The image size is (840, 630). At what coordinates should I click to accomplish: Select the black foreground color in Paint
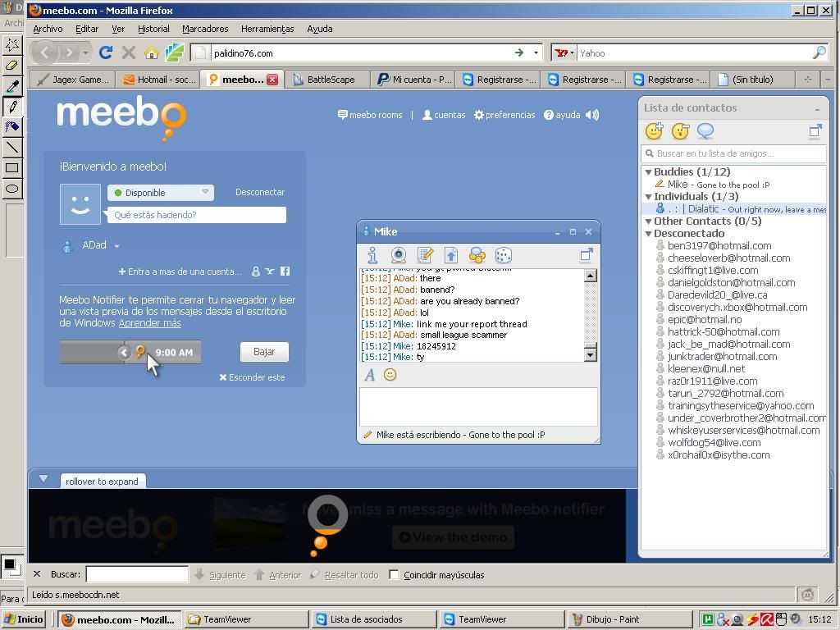pos(9,564)
